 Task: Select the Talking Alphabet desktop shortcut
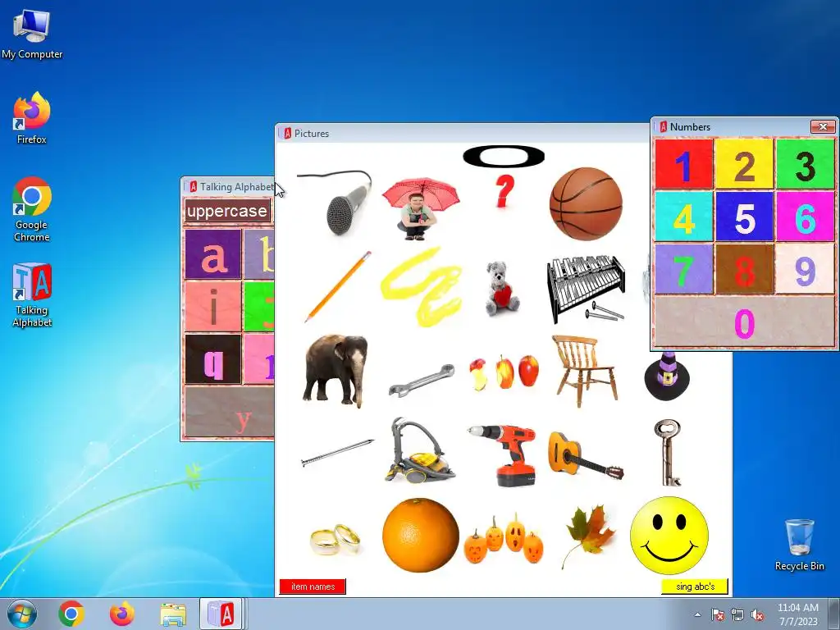pos(32,295)
